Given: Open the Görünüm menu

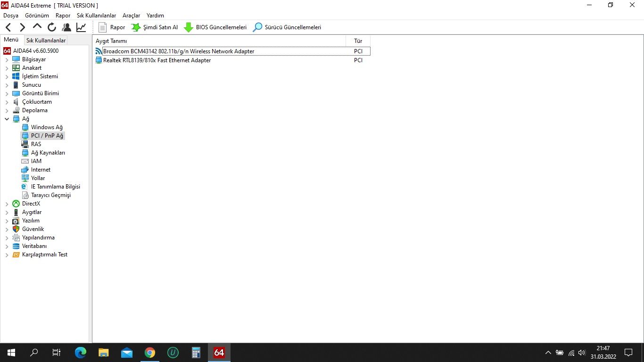Looking at the screenshot, I should tap(37, 16).
